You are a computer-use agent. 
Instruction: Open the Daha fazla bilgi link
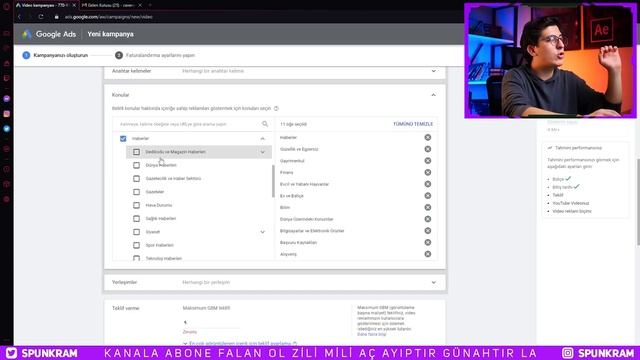point(371,334)
